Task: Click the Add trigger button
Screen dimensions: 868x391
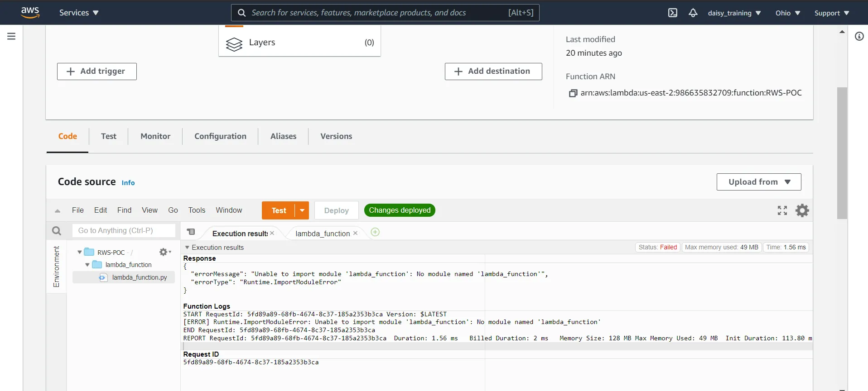Action: click(x=97, y=72)
